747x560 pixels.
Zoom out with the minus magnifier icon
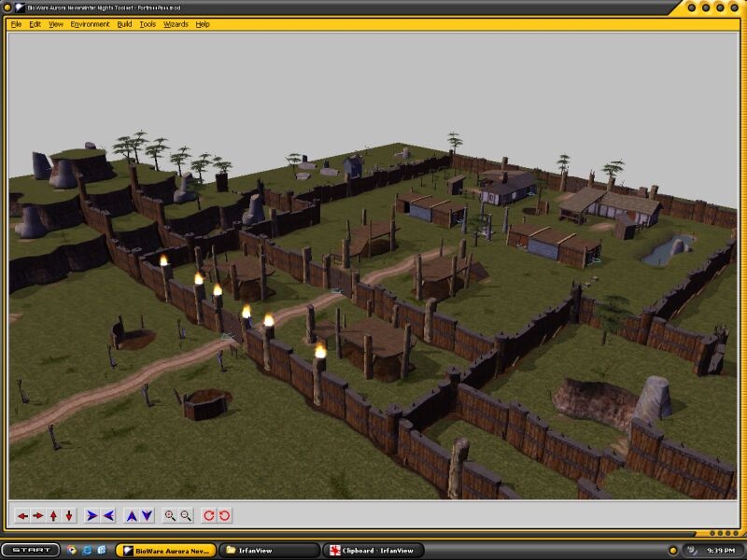[186, 515]
